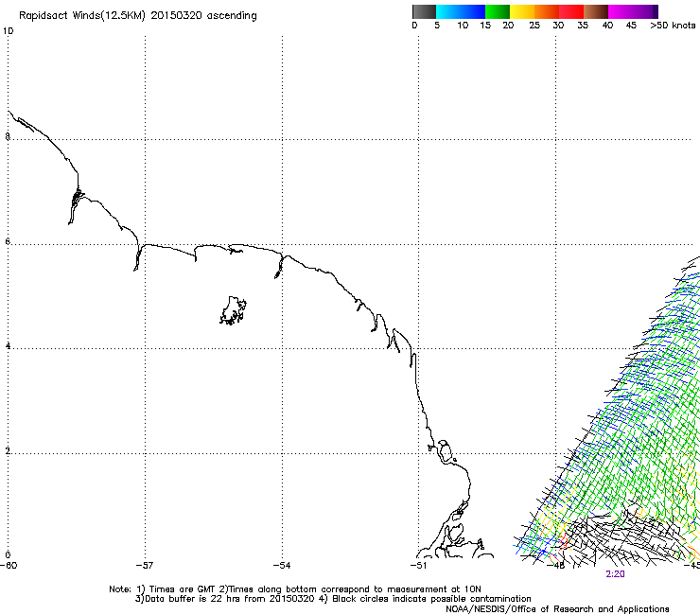Click the gray 0-5 knots color bar segment
The height and width of the screenshot is (615, 700).
point(424,11)
